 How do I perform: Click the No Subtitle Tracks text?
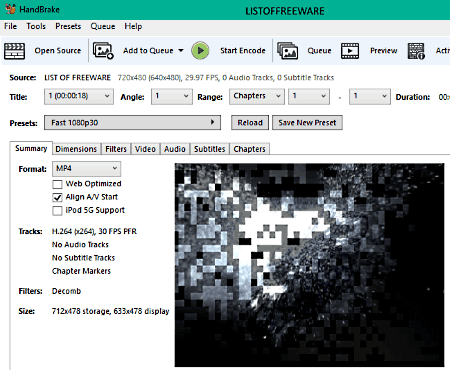(x=83, y=258)
